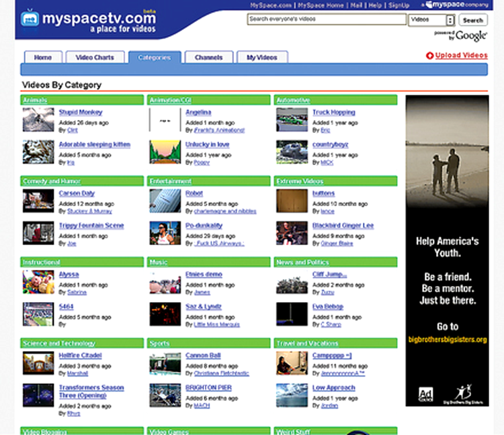504x435 pixels.
Task: Click the Po-dunkality video thumbnail
Action: (165, 233)
